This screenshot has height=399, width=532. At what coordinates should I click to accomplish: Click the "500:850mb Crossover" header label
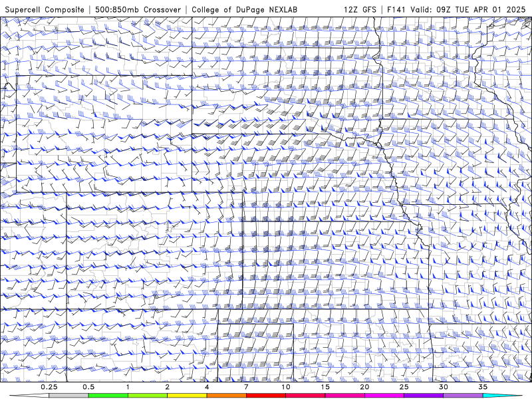(138, 9)
